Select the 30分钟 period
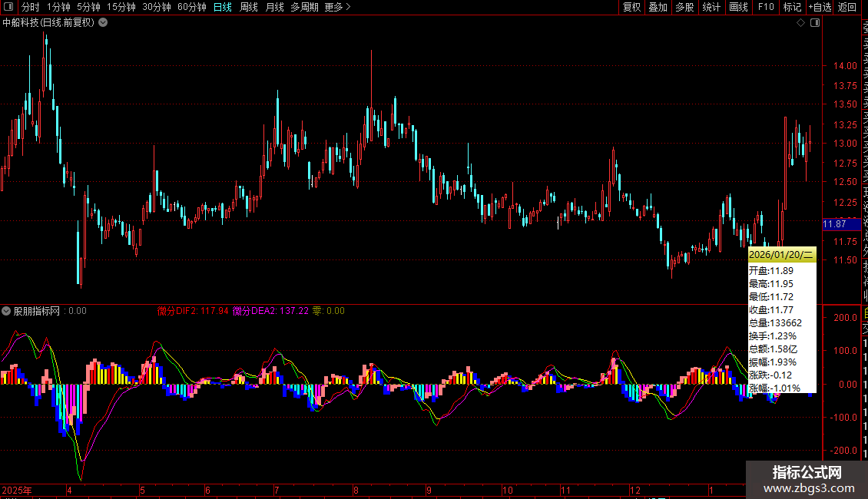The image size is (868, 499). (x=157, y=7)
